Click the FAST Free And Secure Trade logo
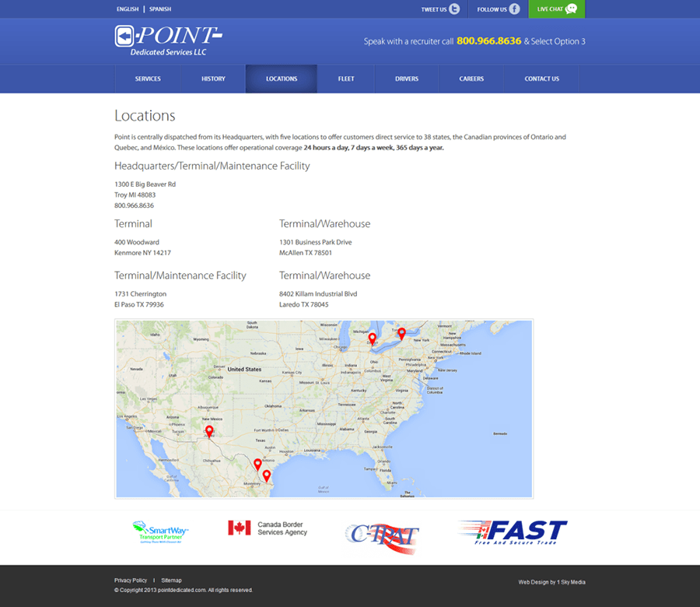Screen dimensions: 700x607 513,532
